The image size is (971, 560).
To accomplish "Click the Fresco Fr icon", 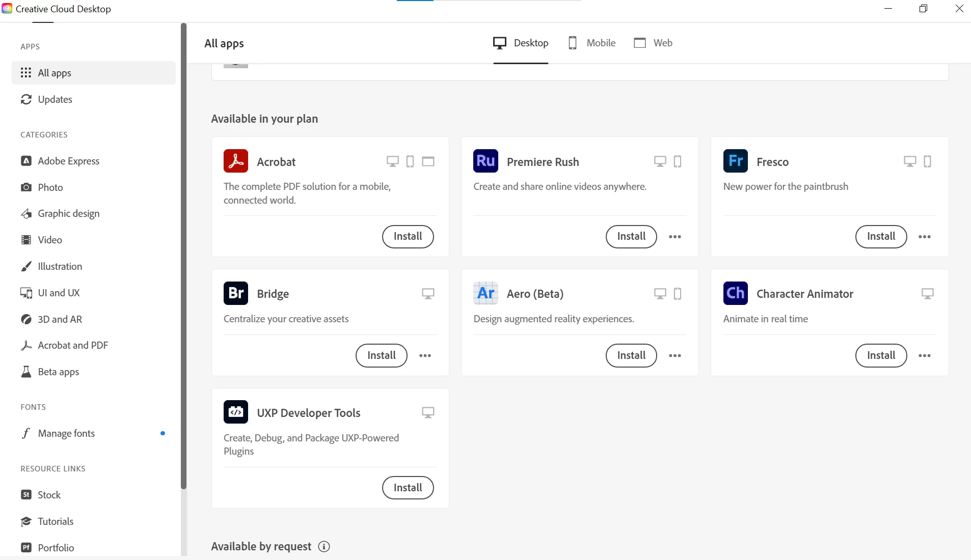I will [x=736, y=161].
